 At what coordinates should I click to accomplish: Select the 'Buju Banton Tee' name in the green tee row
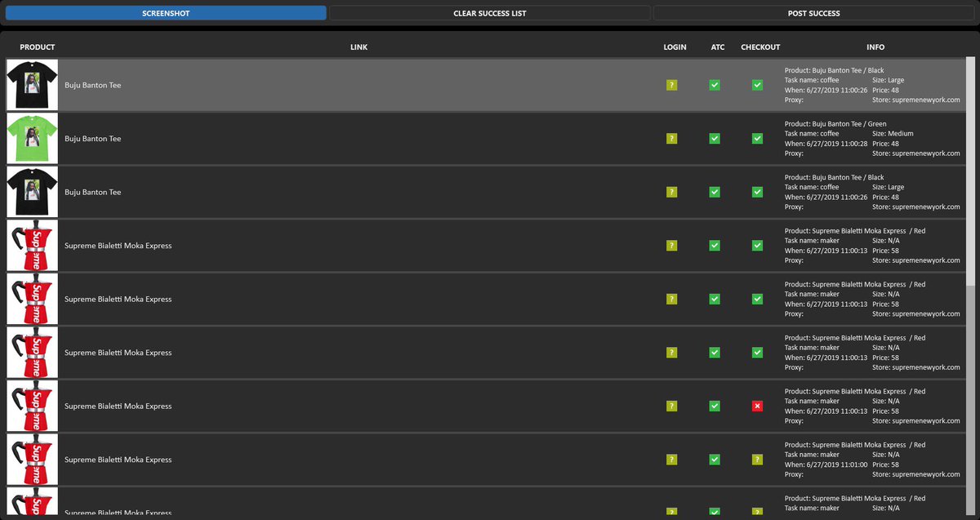tap(92, 139)
